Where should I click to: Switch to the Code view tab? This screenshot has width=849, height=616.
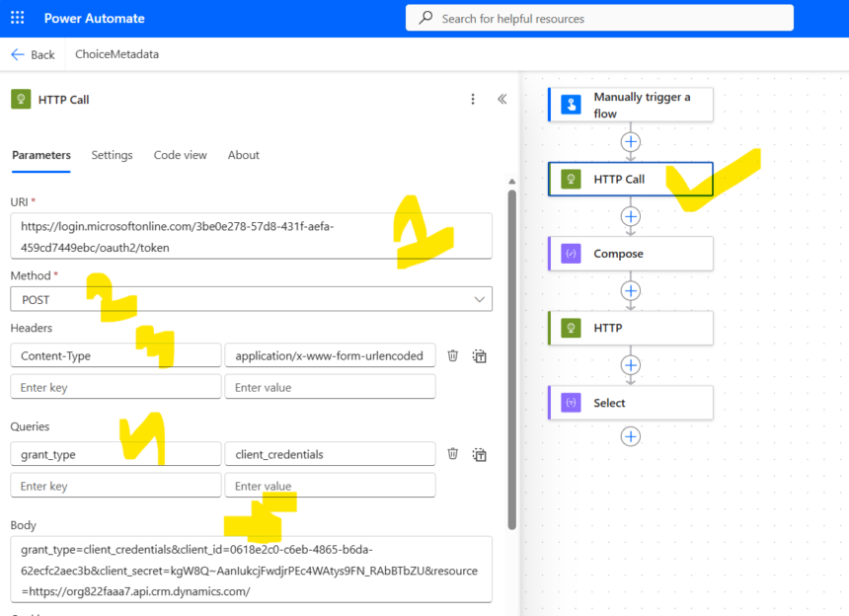(180, 155)
